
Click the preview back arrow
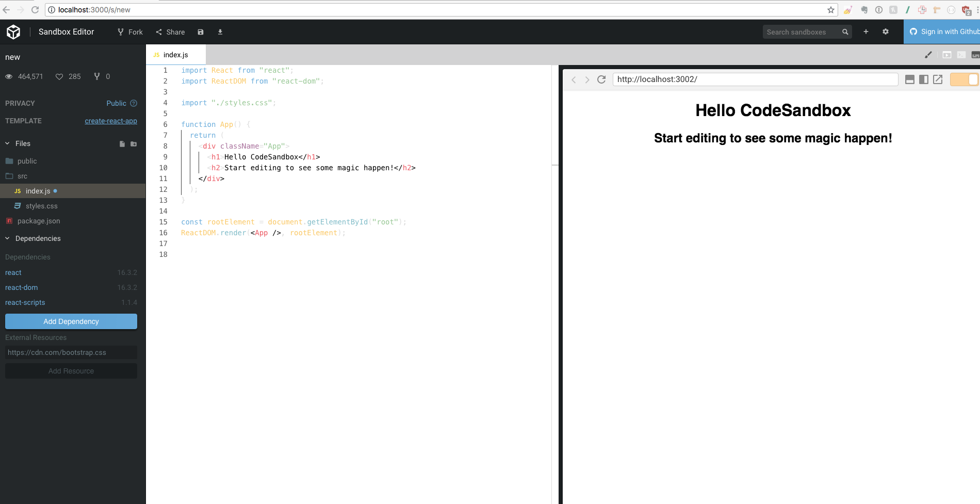[574, 79]
